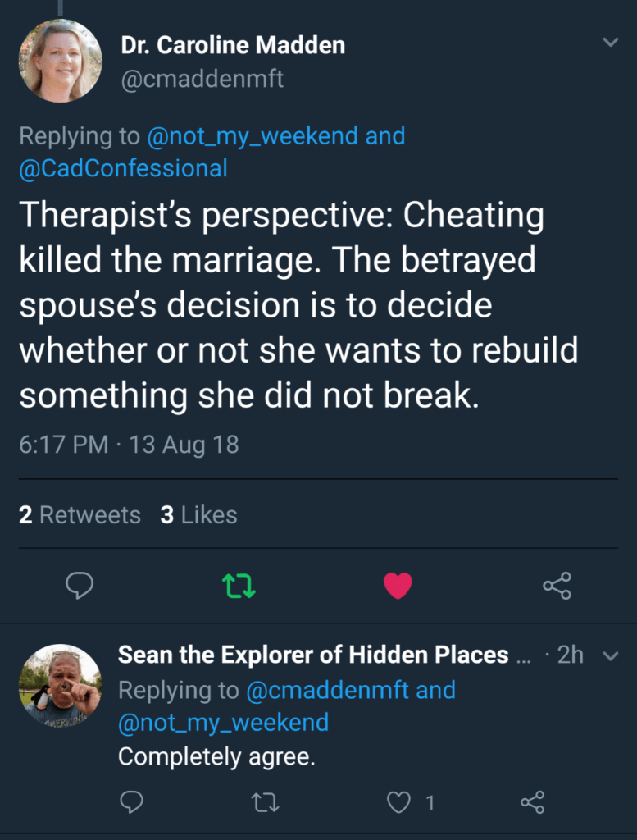Share Dr. Caroline Madden's tweet
This screenshot has width=637, height=840.
[557, 586]
